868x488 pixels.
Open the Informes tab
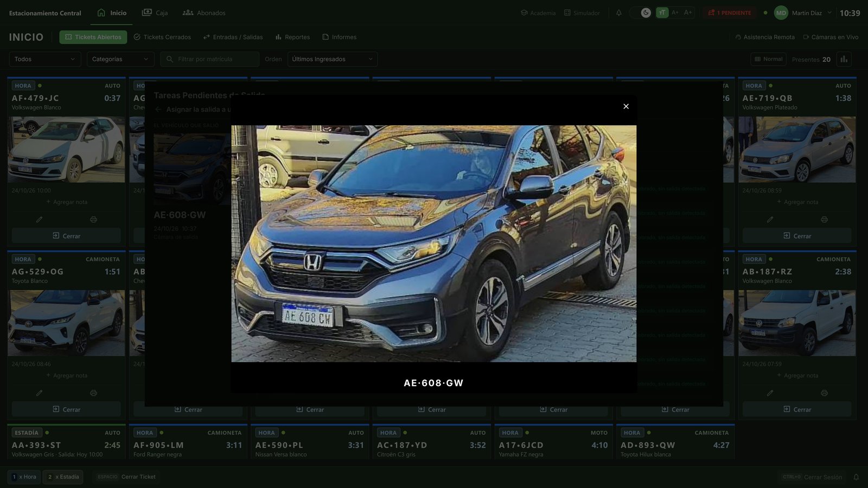click(x=340, y=37)
